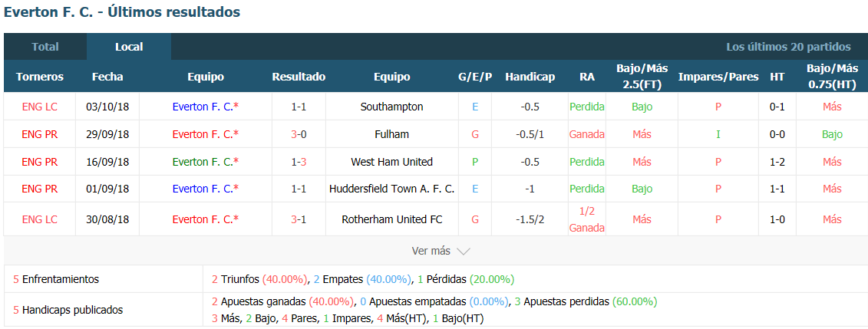The image size is (868, 329).
Task: Click the 3-0 result against Fulham
Action: (x=299, y=134)
